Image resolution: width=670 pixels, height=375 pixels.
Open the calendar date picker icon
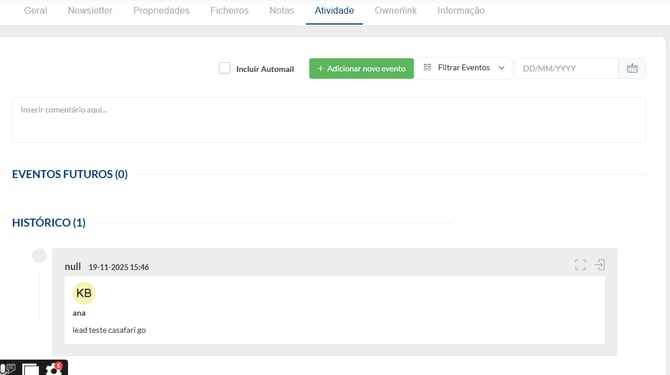click(x=632, y=68)
